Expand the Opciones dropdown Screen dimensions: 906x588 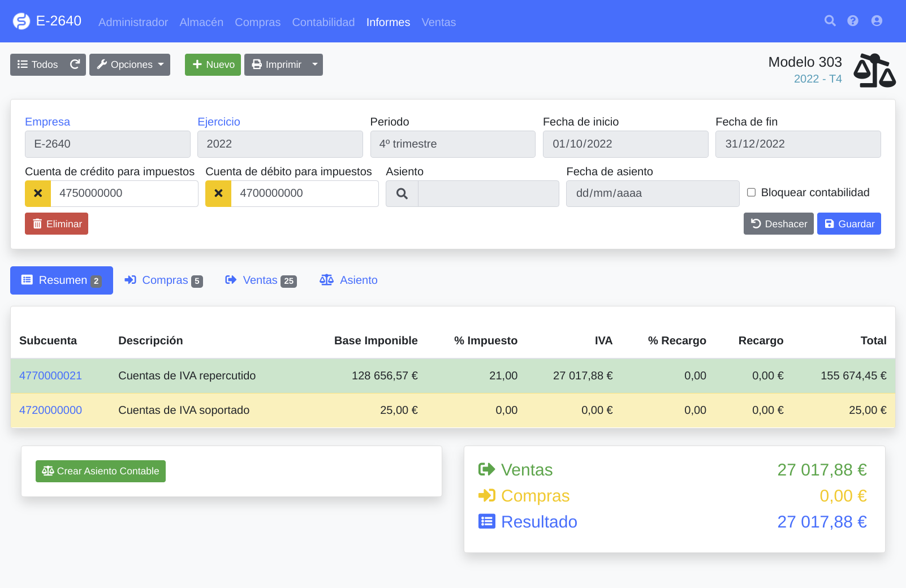coord(130,64)
